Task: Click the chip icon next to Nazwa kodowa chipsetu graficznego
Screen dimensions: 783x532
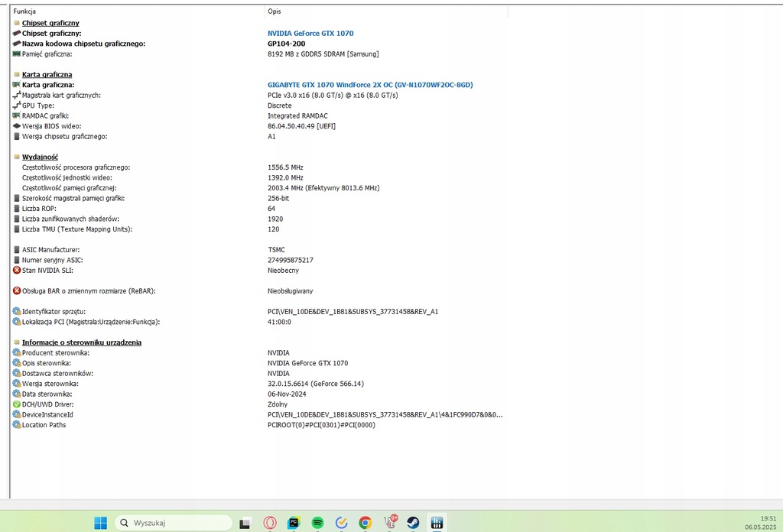Action: [17, 44]
